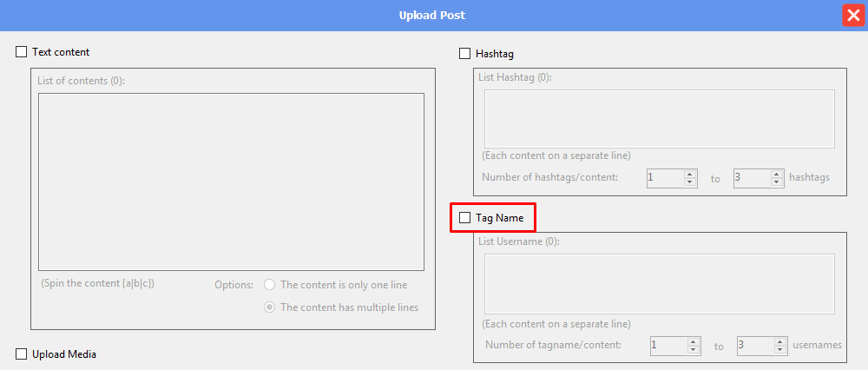Decrease minimum number of hashtags per content
The height and width of the screenshot is (370, 868).
coord(690,182)
